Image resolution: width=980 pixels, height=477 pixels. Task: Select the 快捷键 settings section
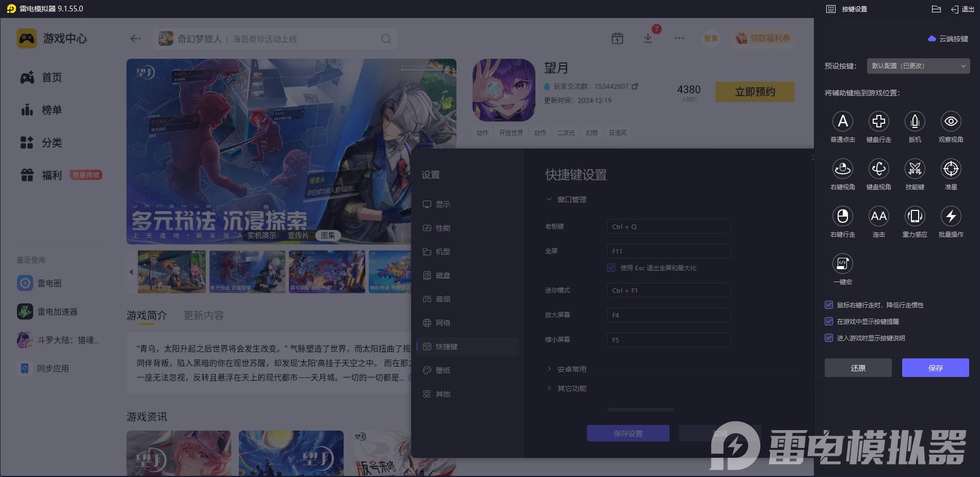468,347
